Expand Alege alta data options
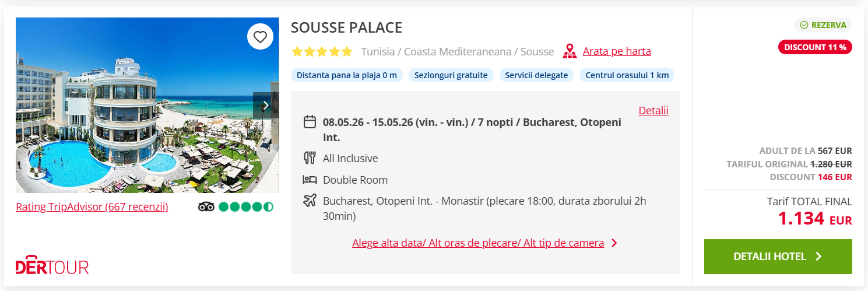The width and height of the screenshot is (868, 291). (478, 243)
